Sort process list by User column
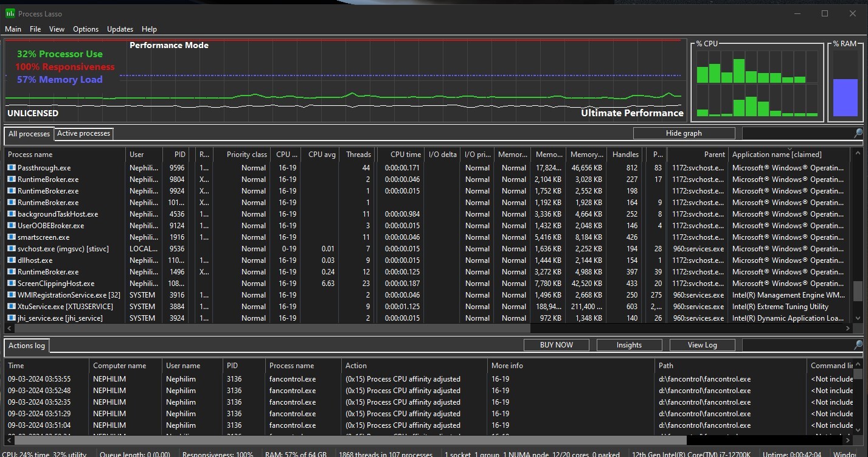The height and width of the screenshot is (457, 868). point(144,155)
